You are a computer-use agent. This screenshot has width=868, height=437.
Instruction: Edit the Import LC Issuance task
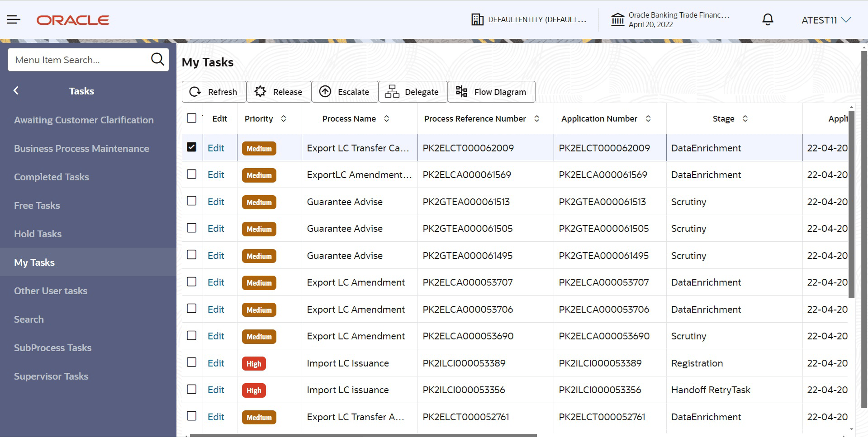coord(216,363)
